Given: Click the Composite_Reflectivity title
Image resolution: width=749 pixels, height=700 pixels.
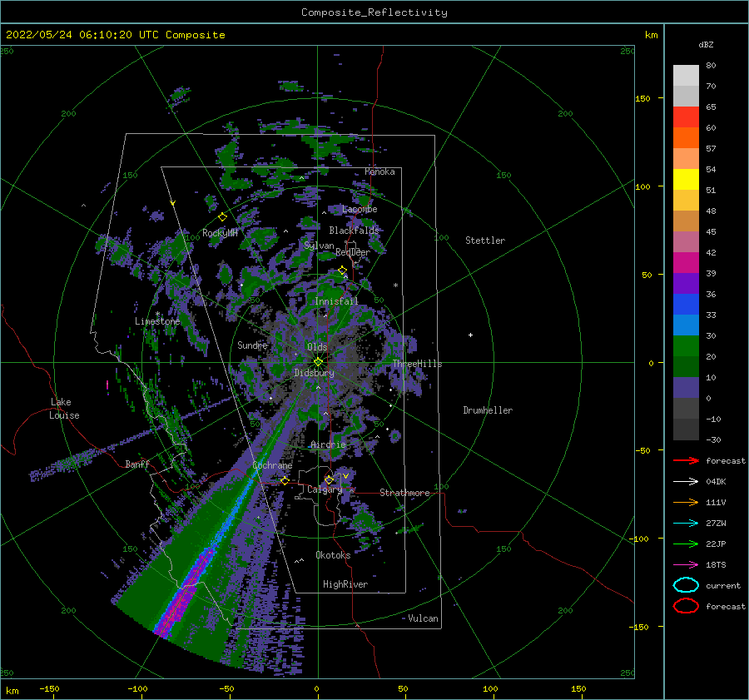Looking at the screenshot, I should [x=374, y=12].
